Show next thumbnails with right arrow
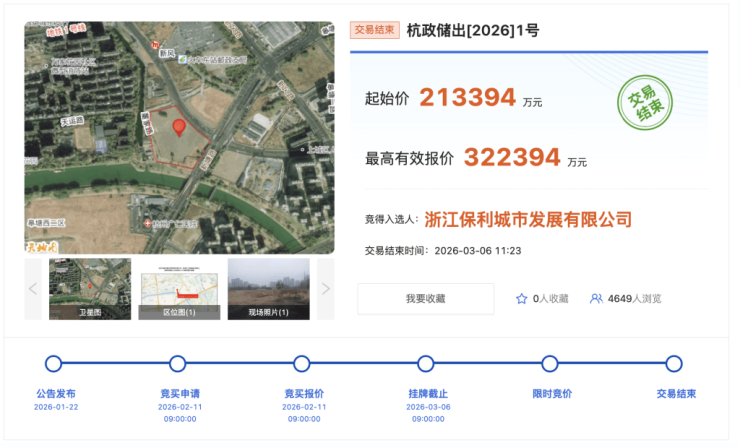740x448 pixels. [x=325, y=289]
